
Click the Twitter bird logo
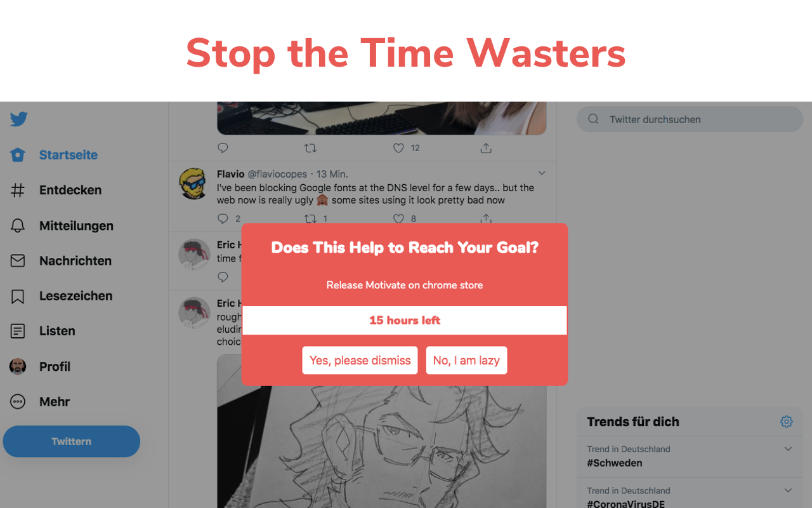pyautogui.click(x=19, y=119)
